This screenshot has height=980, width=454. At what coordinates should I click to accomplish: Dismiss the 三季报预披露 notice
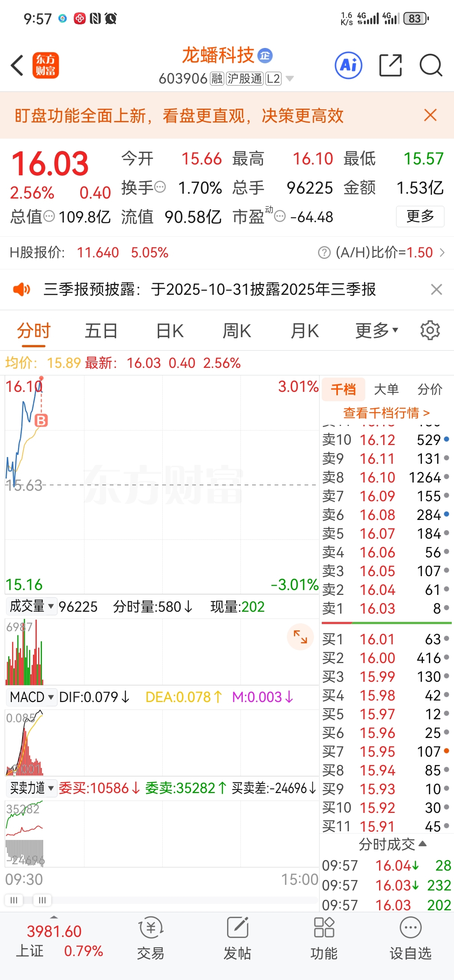[x=436, y=290]
